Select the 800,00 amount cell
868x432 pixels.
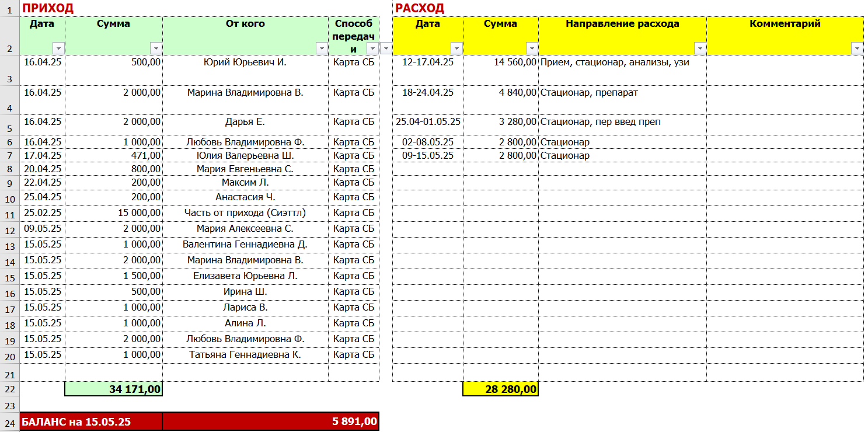point(114,169)
